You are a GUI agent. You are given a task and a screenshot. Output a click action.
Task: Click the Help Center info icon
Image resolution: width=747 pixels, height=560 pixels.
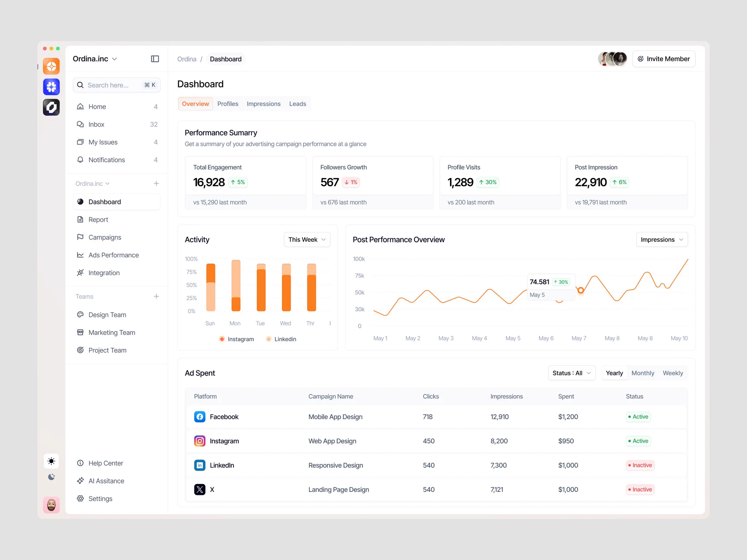(80, 463)
